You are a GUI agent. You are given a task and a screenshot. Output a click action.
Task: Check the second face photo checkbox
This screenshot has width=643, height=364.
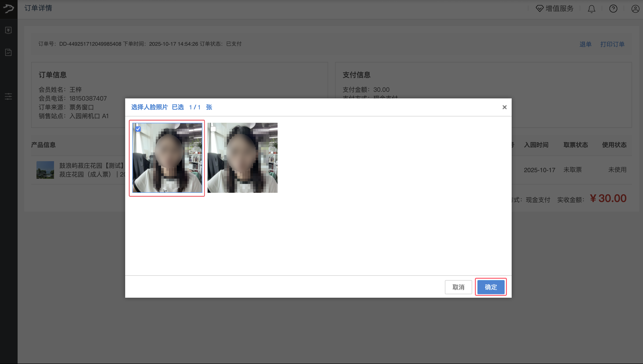point(213,129)
